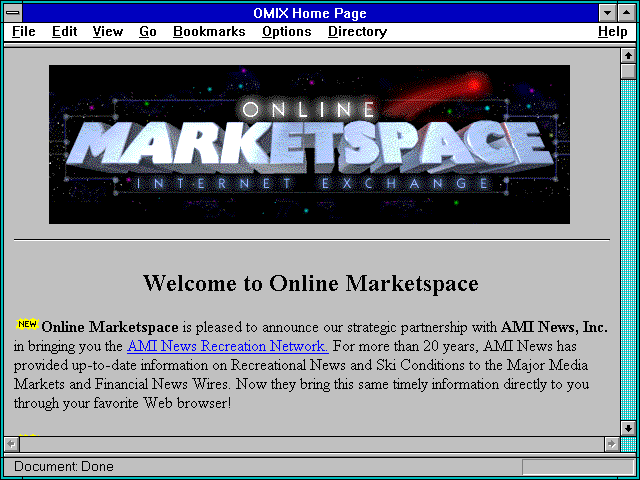Minimize the OMIX Home Page window
The width and height of the screenshot is (640, 480).
607,13
